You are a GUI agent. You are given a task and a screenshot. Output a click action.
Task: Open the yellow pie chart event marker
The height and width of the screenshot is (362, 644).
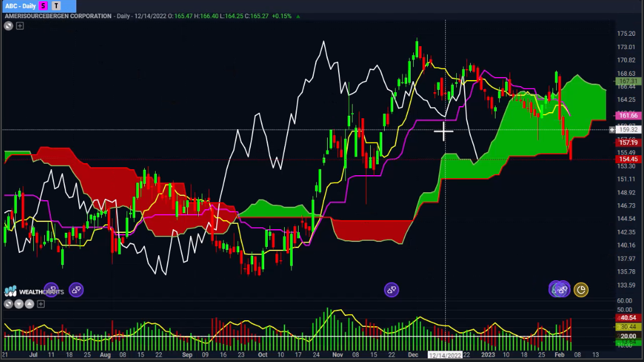(x=581, y=290)
